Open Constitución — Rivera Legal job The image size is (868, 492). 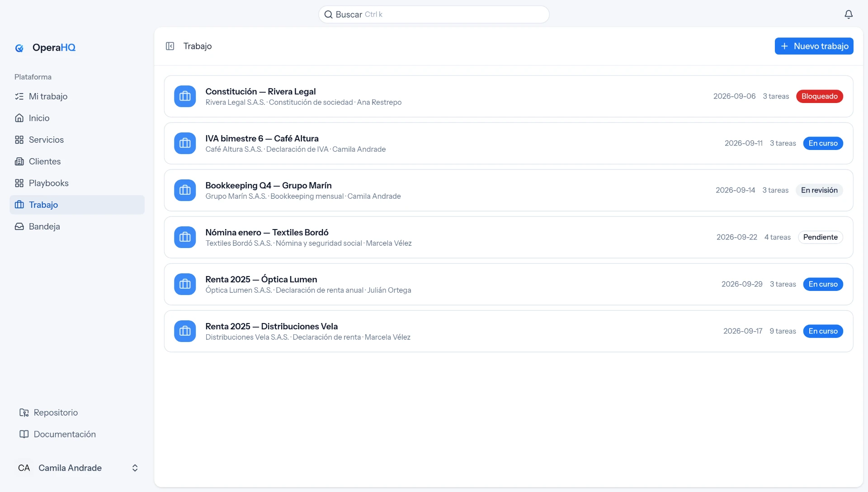coord(509,96)
